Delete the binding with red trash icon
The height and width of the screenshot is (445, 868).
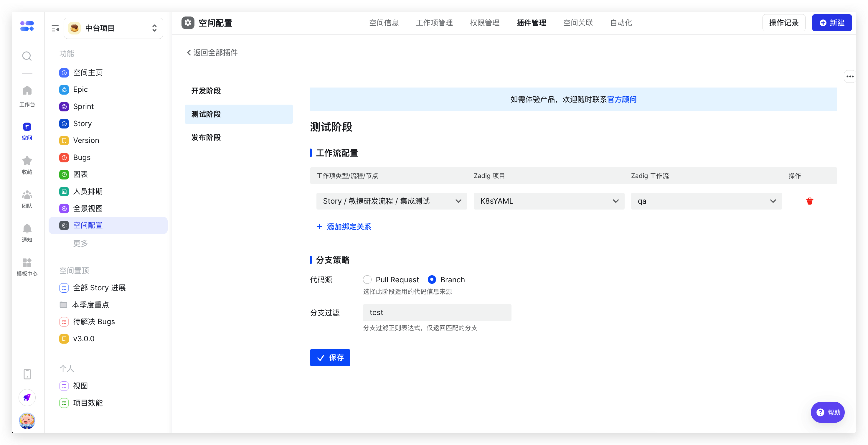click(809, 201)
